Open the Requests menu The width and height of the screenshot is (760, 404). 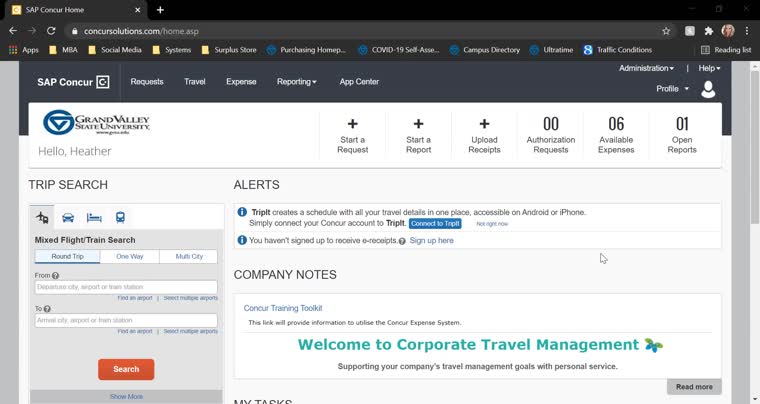coord(147,82)
